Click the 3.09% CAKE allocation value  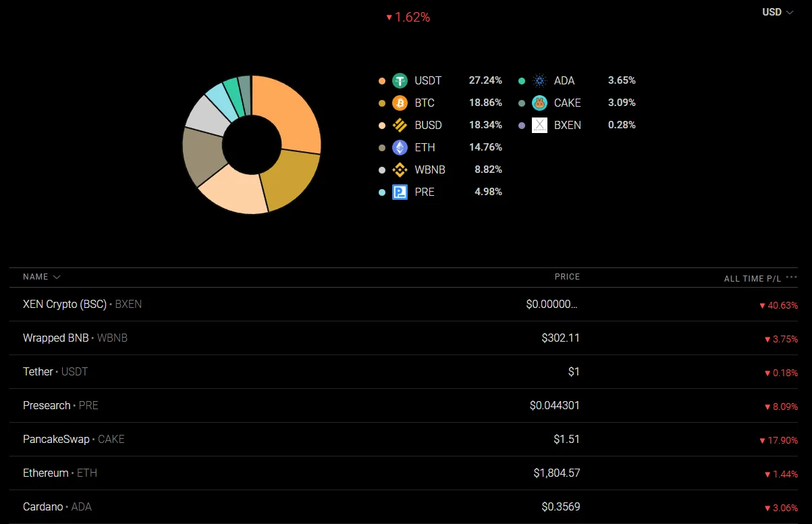(x=622, y=103)
